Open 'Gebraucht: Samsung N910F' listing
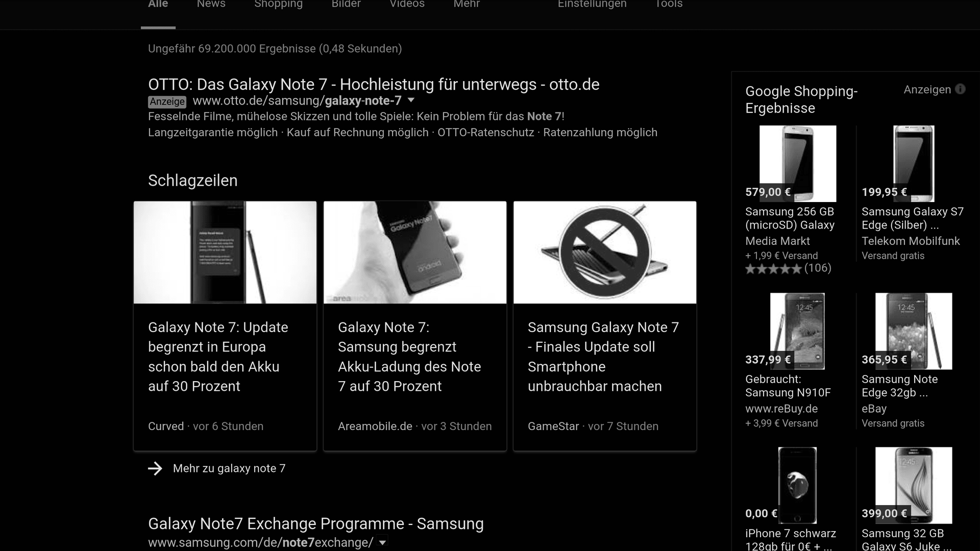Image resolution: width=980 pixels, height=551 pixels. pos(788,386)
